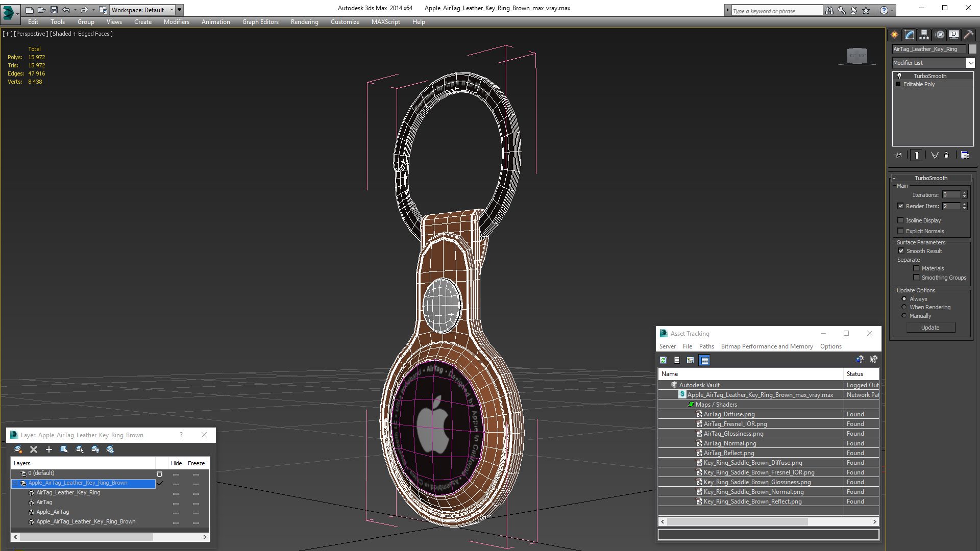The width and height of the screenshot is (980, 551).
Task: Click Refresh icon in Asset Tracking
Action: [x=663, y=360]
